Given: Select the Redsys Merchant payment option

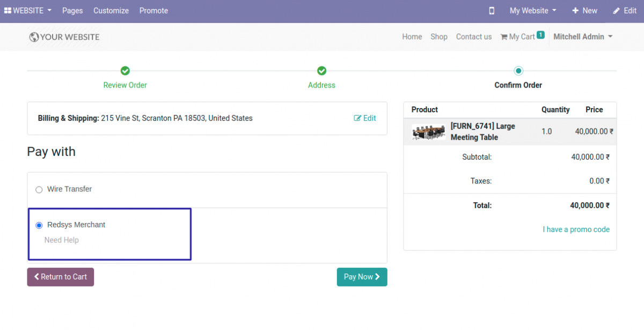Looking at the screenshot, I should coord(38,225).
